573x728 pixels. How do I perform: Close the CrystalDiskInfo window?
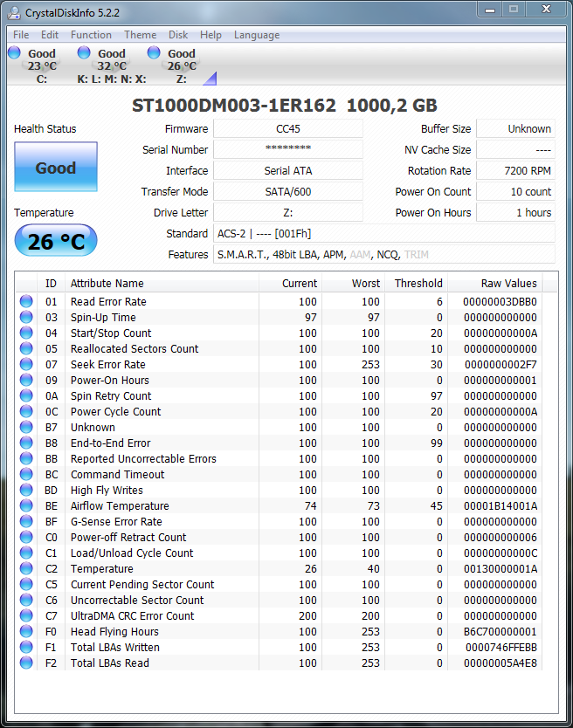[x=547, y=10]
